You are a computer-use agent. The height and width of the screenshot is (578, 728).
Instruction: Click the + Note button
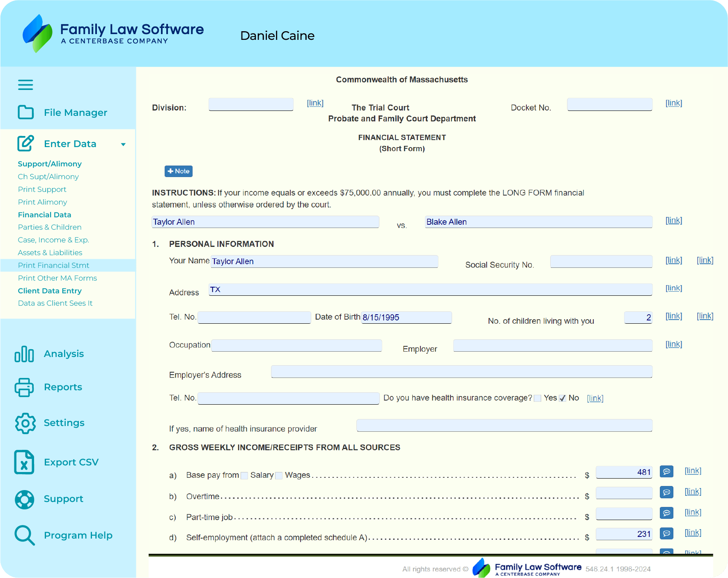click(179, 171)
